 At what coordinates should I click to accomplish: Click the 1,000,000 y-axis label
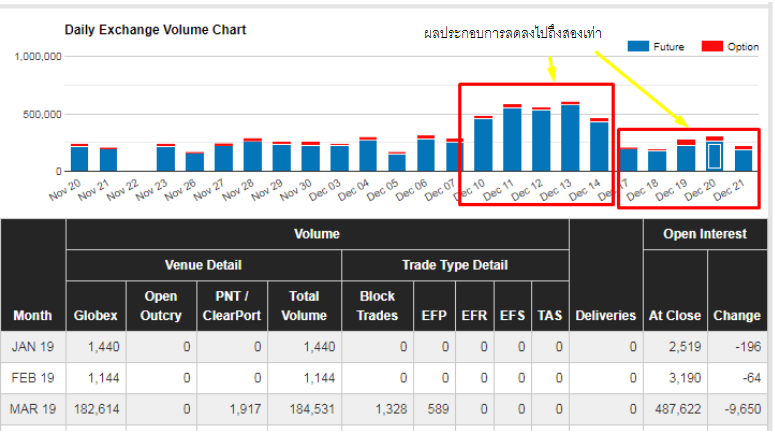pyautogui.click(x=38, y=56)
